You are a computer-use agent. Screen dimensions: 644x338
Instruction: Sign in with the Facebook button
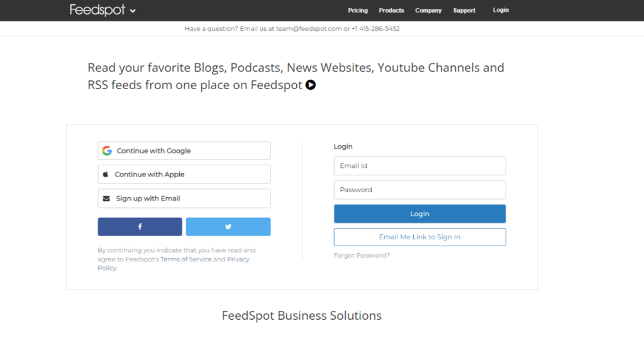click(x=140, y=226)
